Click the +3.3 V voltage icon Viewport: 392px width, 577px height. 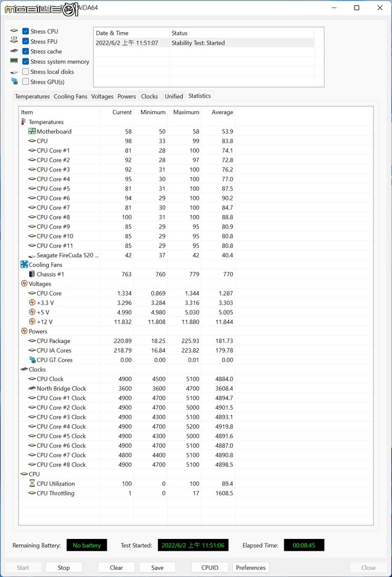coord(32,303)
